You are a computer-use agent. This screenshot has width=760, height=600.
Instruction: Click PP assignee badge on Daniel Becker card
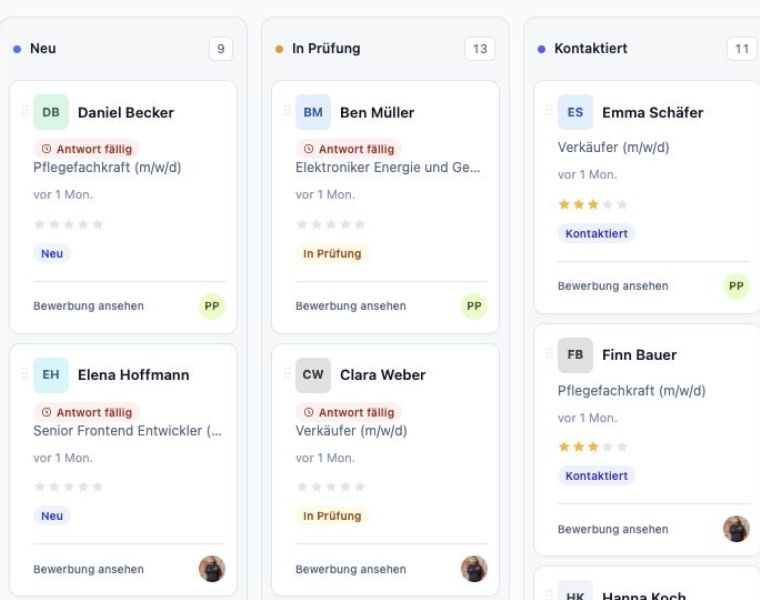tap(212, 306)
